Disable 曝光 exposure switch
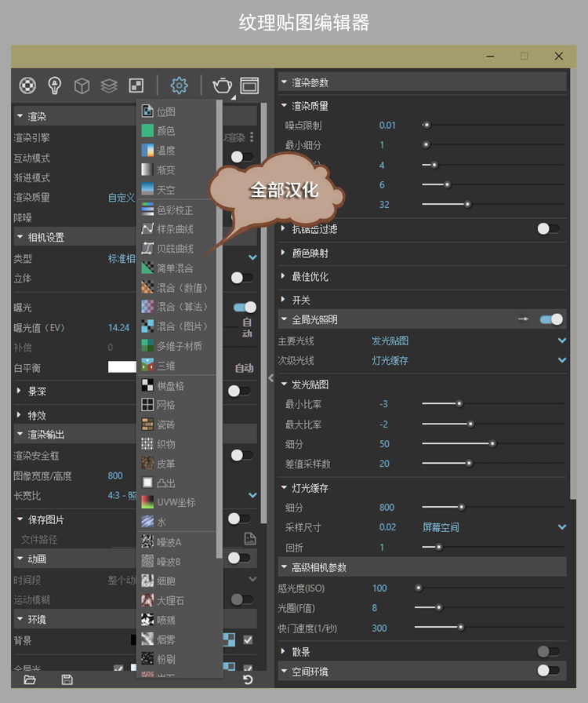The height and width of the screenshot is (703, 588). (x=245, y=307)
